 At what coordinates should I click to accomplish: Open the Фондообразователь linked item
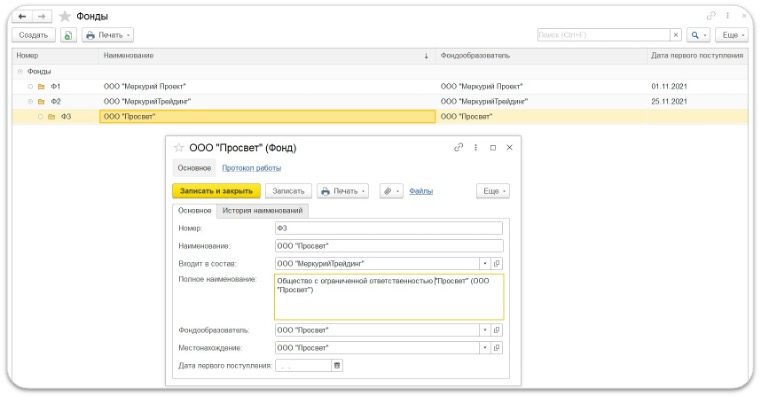(x=497, y=330)
